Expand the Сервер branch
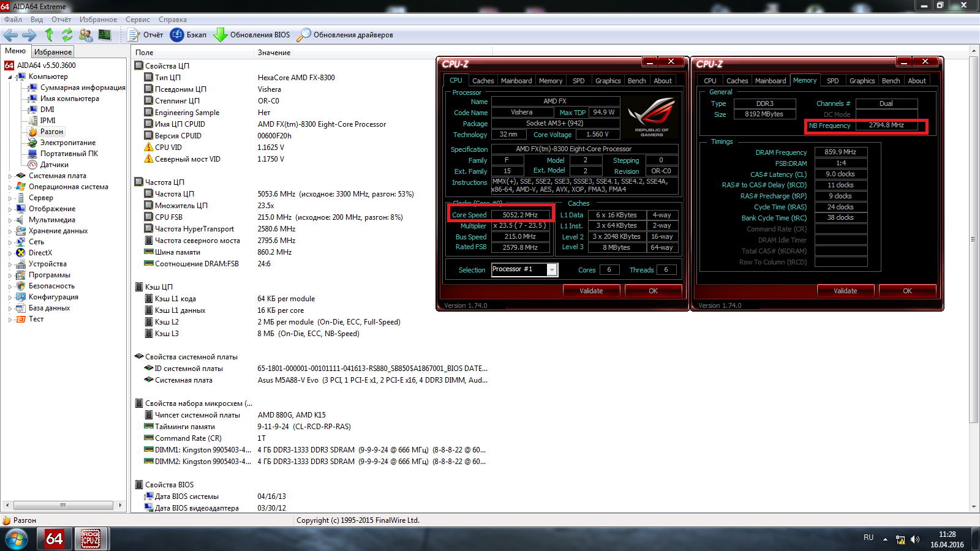 coord(10,198)
